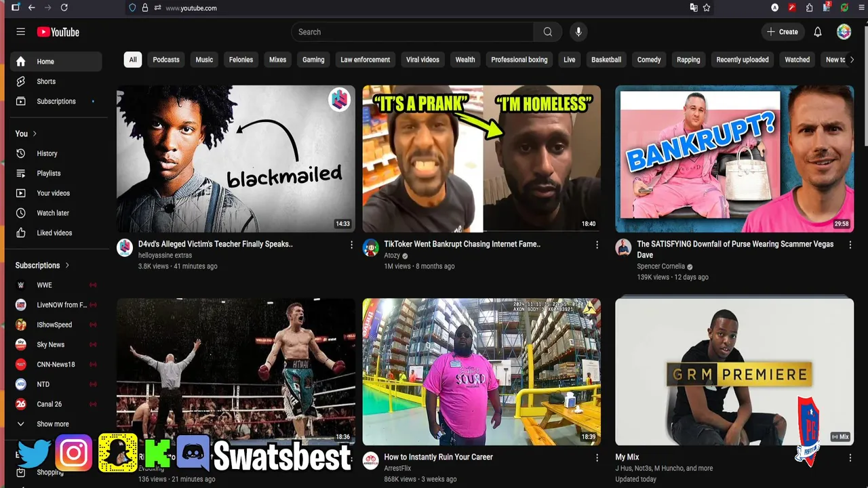Open Watch later in sidebar
The height and width of the screenshot is (488, 868).
56,213
